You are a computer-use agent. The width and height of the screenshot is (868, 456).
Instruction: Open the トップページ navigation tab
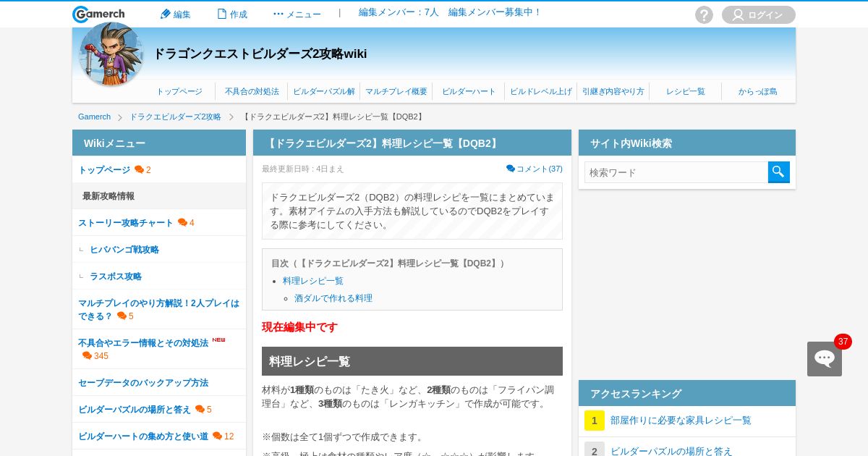pyautogui.click(x=179, y=92)
